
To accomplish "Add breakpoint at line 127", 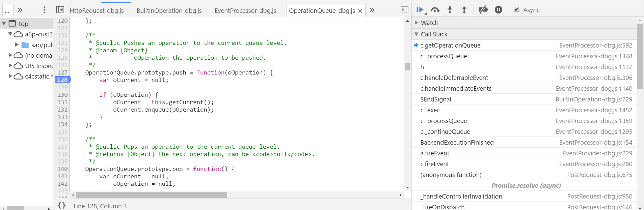I will point(62,72).
